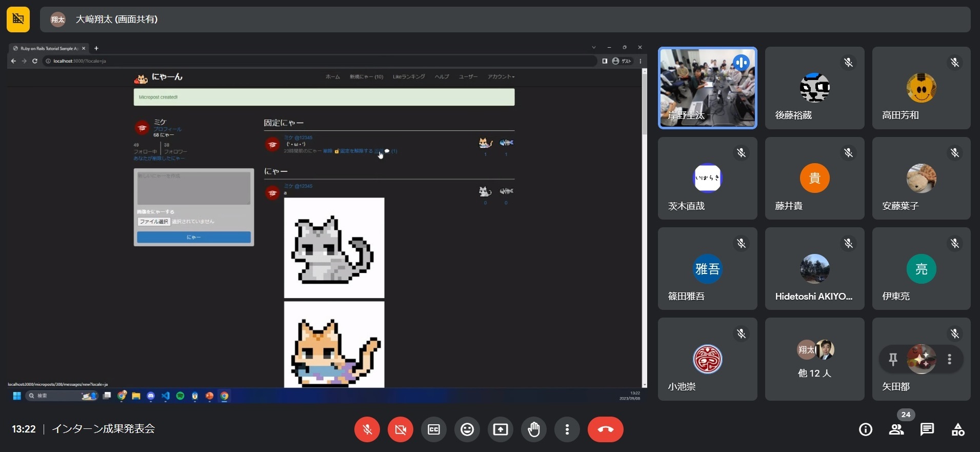Open the in-call chat panel

tap(927, 429)
